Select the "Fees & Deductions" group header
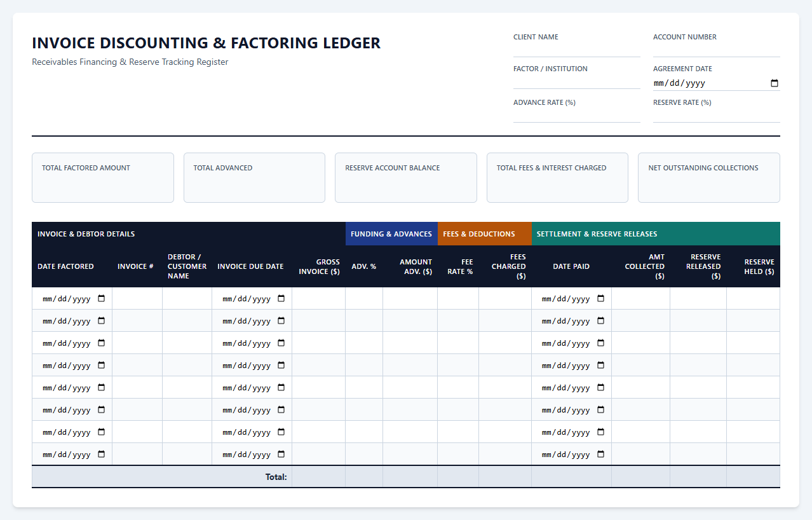The width and height of the screenshot is (812, 520). tap(485, 234)
